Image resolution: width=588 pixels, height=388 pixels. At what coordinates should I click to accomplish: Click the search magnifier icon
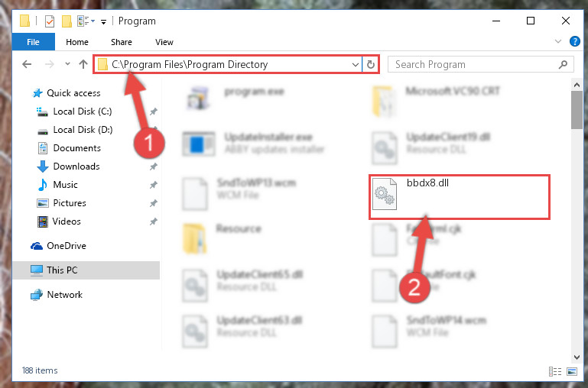pos(563,64)
